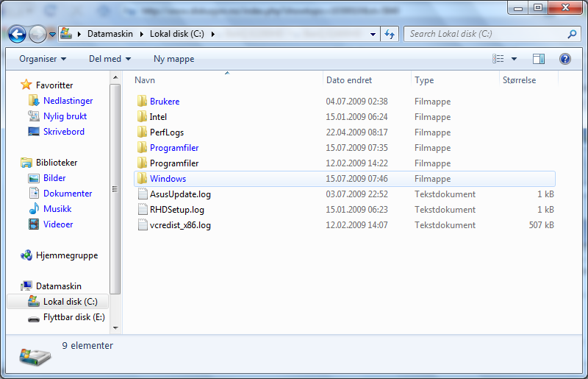
Task: Open the Bilder library
Action: pyautogui.click(x=54, y=177)
